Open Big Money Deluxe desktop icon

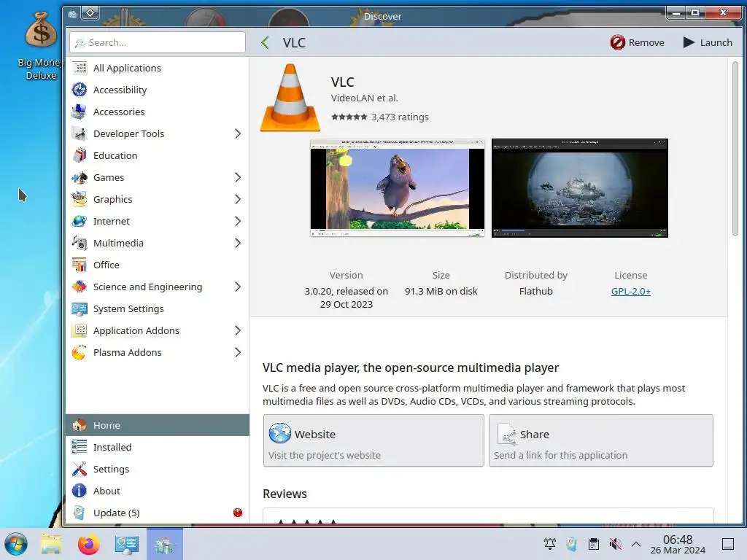click(41, 46)
